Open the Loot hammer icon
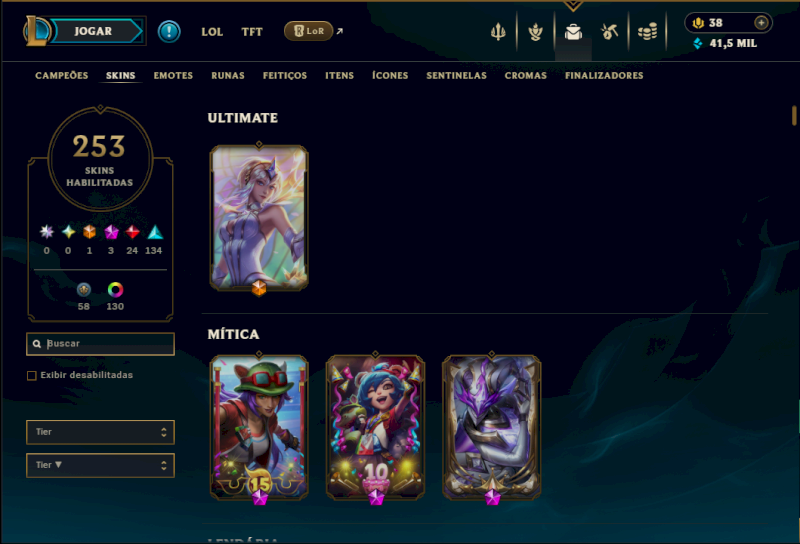 pyautogui.click(x=610, y=32)
